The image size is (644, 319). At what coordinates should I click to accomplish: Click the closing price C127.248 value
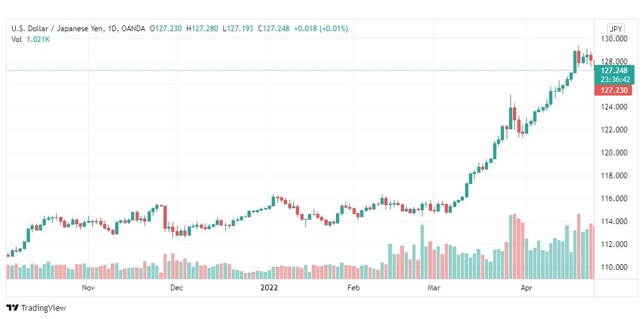tap(274, 29)
